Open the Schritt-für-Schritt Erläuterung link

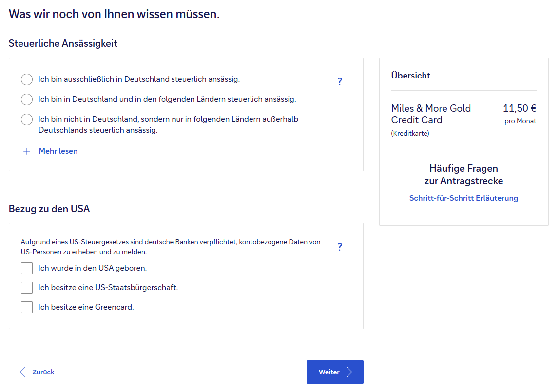463,198
